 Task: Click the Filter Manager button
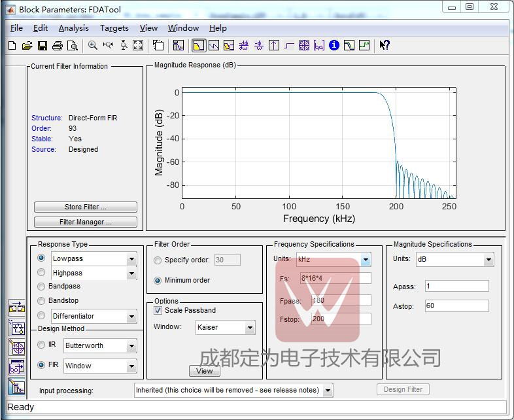(x=86, y=222)
